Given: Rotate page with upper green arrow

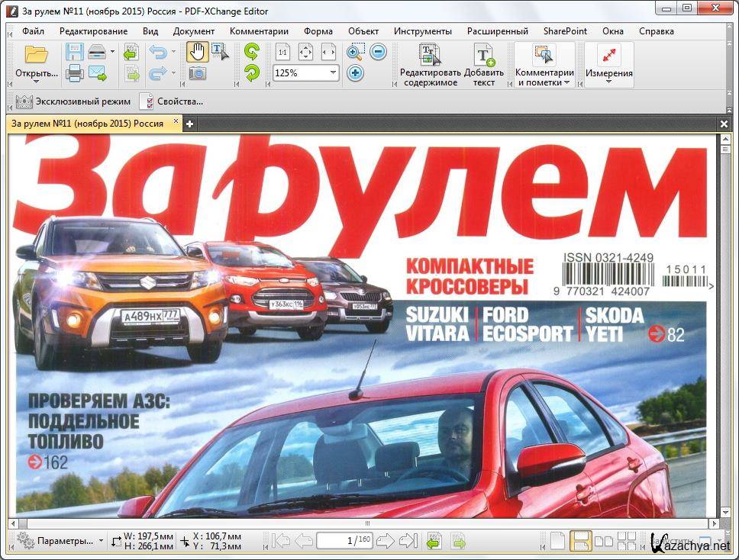Looking at the screenshot, I should 251,52.
